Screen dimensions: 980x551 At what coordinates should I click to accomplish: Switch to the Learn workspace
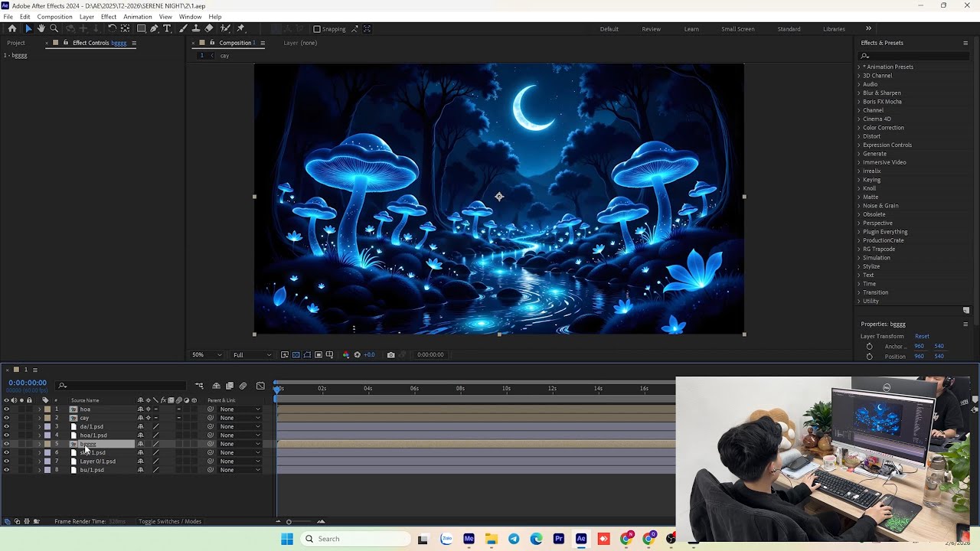point(691,29)
